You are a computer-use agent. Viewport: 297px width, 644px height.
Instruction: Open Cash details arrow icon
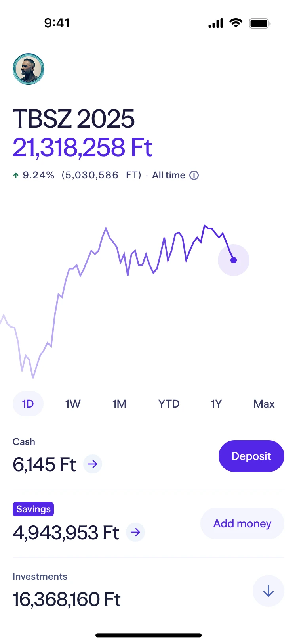pos(93,464)
